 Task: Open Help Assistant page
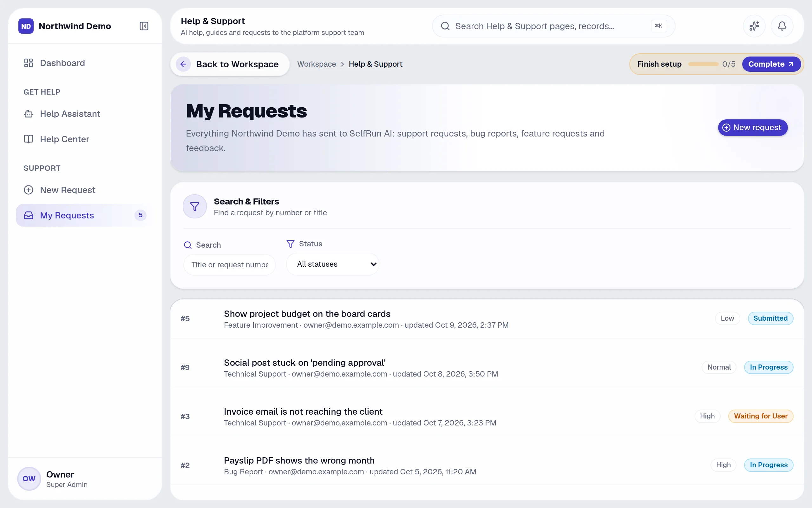85,114
